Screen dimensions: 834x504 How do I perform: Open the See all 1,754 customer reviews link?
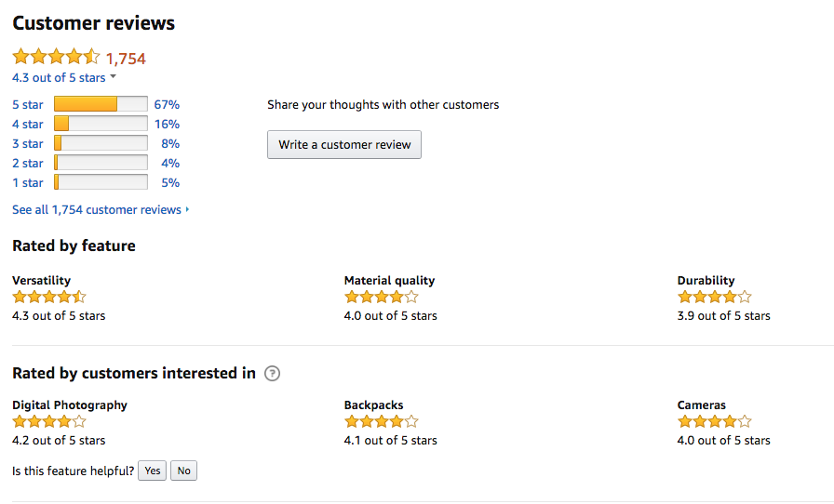pyautogui.click(x=101, y=209)
